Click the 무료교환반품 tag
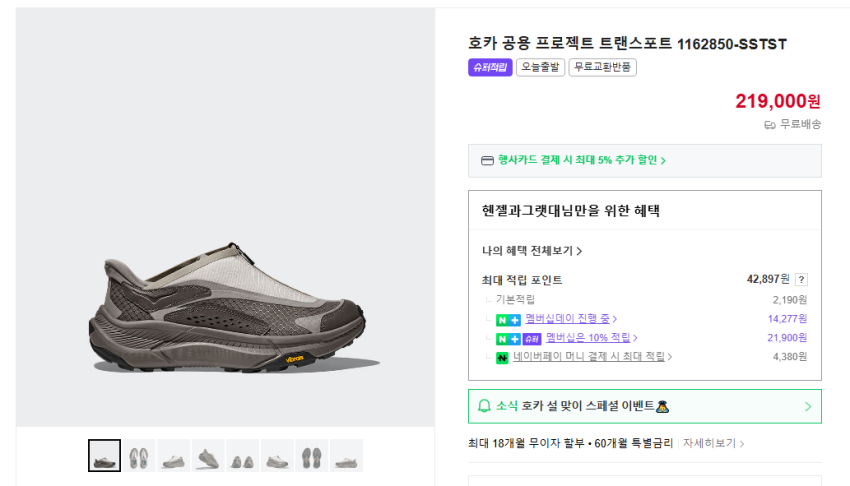The height and width of the screenshot is (486, 850). pos(602,68)
